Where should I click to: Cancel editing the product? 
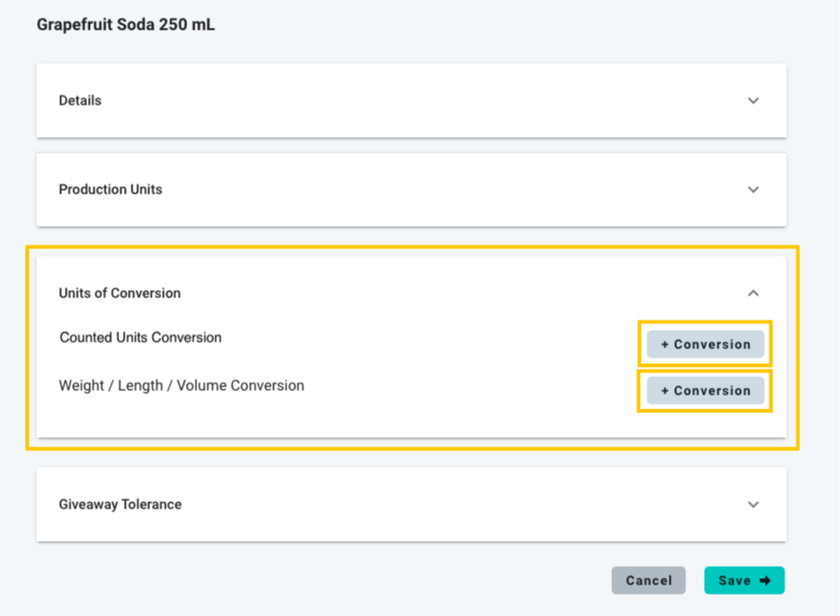coord(648,581)
